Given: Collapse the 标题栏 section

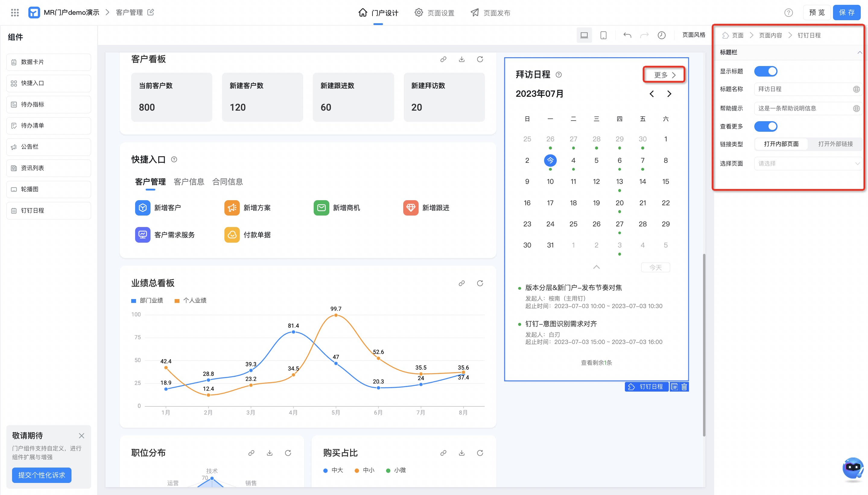Looking at the screenshot, I should pyautogui.click(x=860, y=52).
